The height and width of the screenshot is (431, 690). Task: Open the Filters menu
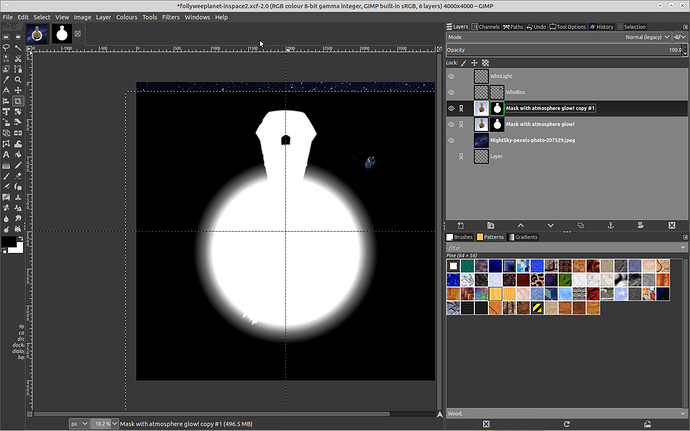click(171, 17)
